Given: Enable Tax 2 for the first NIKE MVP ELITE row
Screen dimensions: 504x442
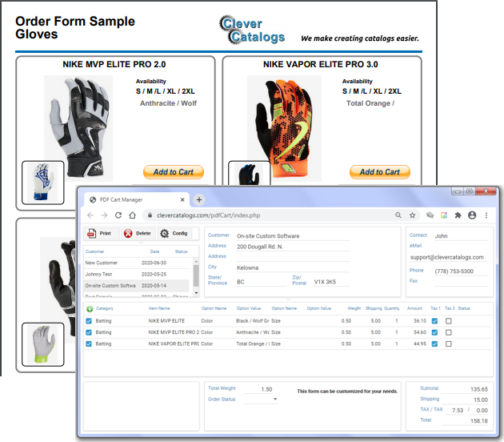Looking at the screenshot, I should (448, 321).
